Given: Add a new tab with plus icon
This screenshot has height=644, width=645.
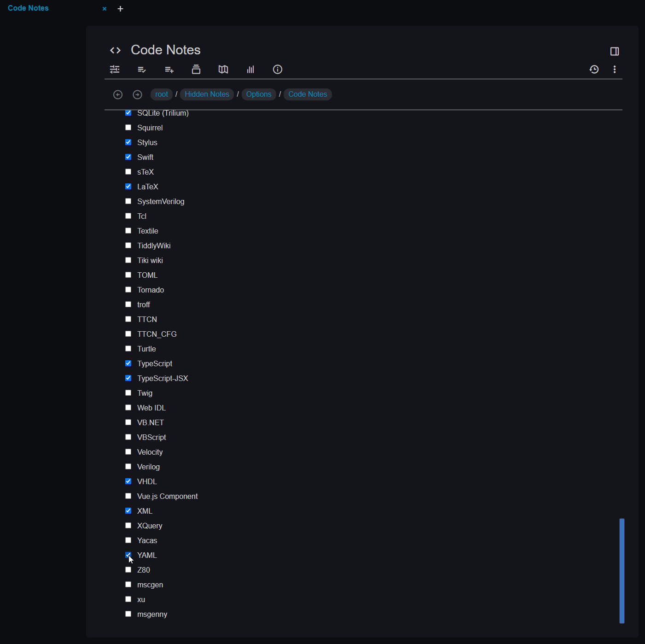Looking at the screenshot, I should click(120, 9).
